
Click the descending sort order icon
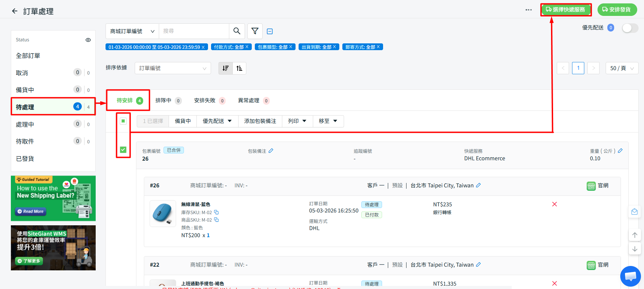(x=226, y=68)
